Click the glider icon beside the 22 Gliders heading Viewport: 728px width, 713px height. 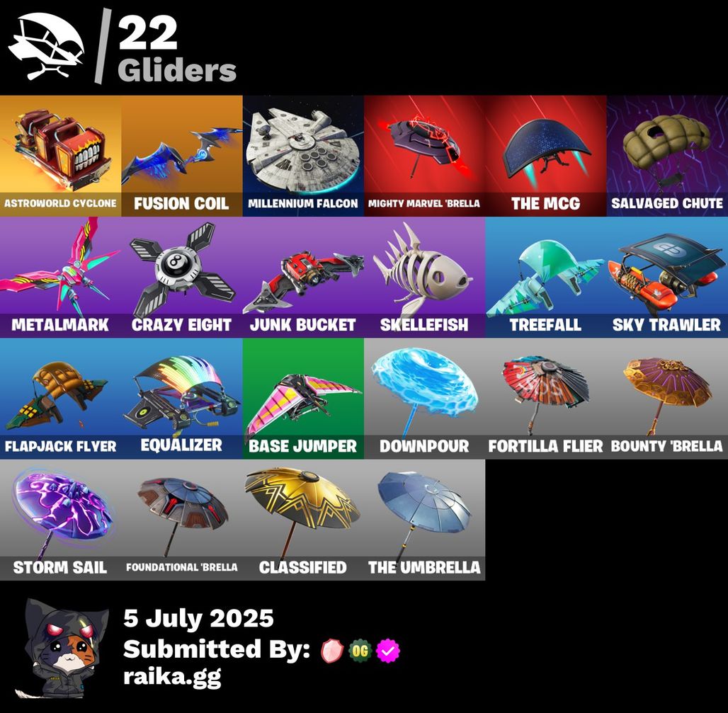tap(47, 45)
